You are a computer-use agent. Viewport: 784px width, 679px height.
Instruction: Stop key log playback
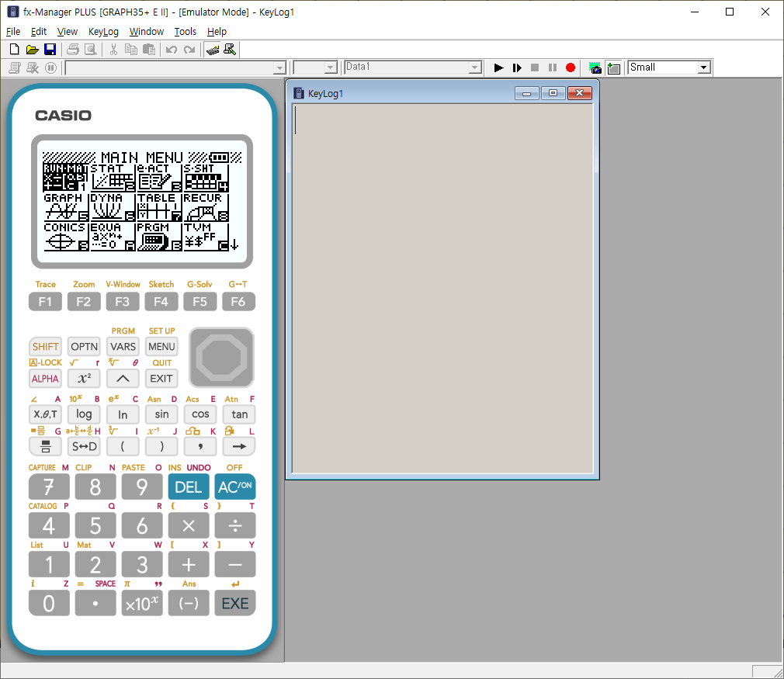pos(535,68)
